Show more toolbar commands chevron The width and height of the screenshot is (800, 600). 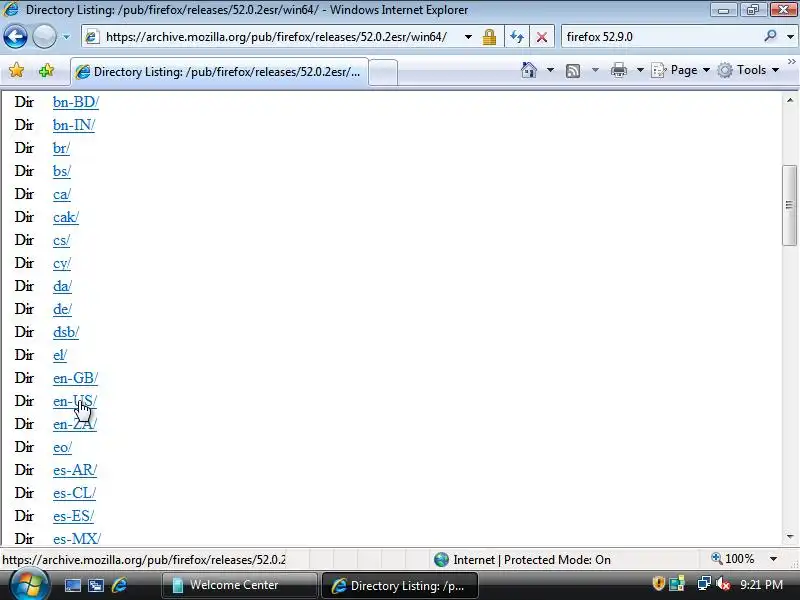click(x=791, y=62)
